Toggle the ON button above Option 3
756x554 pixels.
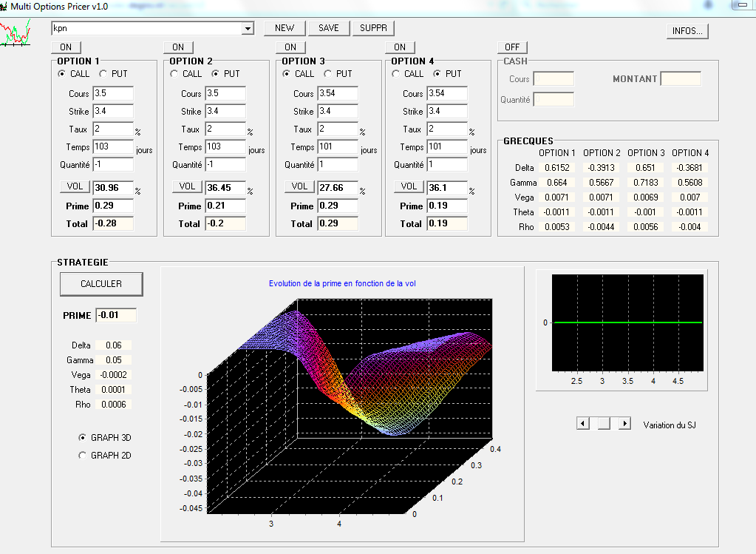click(290, 47)
